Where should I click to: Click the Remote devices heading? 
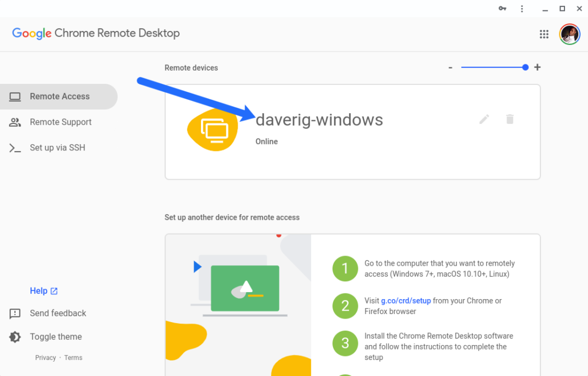tap(191, 68)
